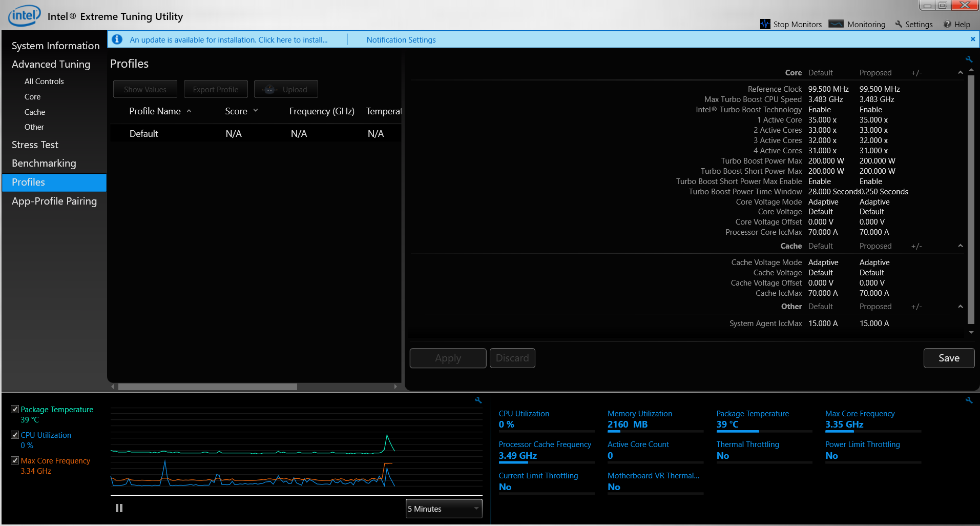This screenshot has width=980, height=526.
Task: Open wrench settings for the graph panel
Action: pos(478,400)
